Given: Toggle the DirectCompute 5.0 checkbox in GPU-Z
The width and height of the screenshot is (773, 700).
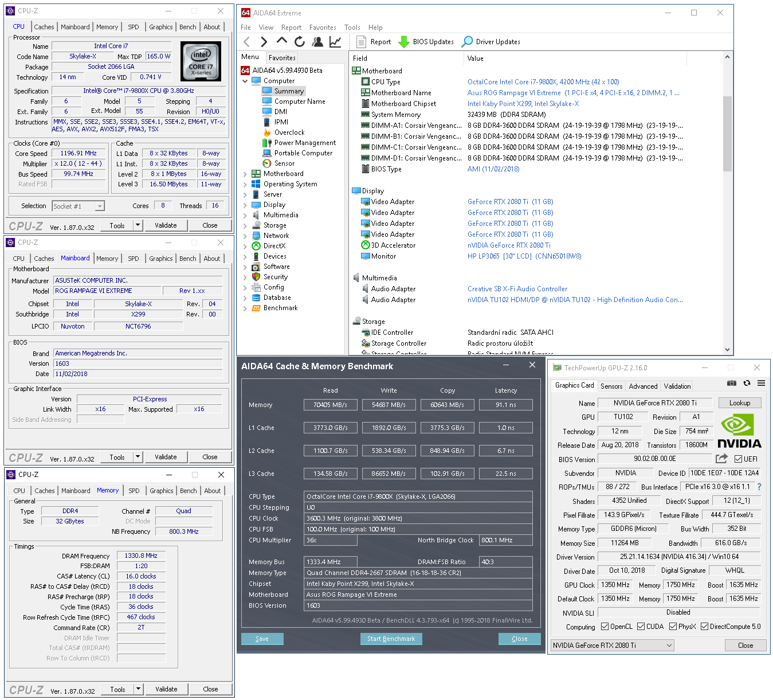Looking at the screenshot, I should [x=705, y=627].
